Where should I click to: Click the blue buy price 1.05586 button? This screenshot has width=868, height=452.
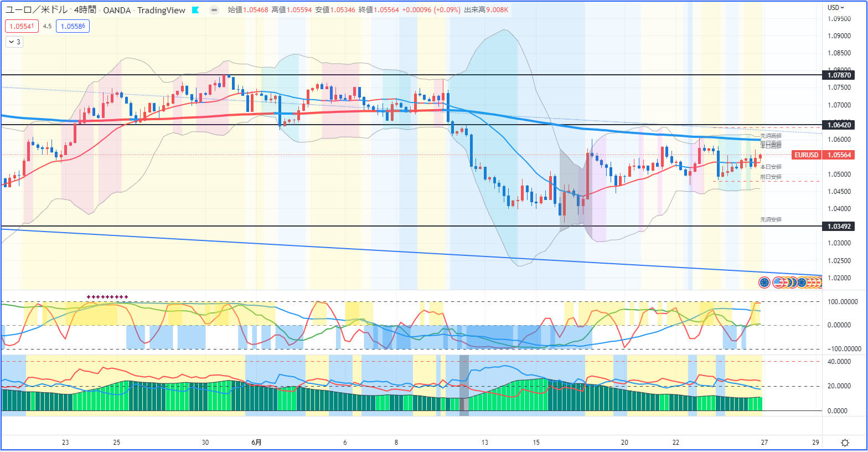pyautogui.click(x=73, y=26)
